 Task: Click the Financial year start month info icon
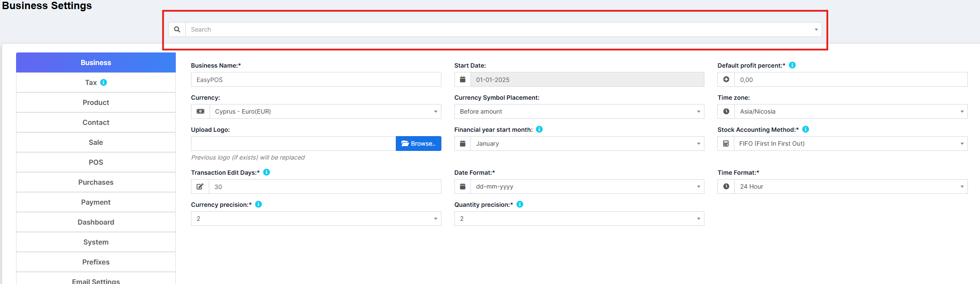pyautogui.click(x=539, y=129)
